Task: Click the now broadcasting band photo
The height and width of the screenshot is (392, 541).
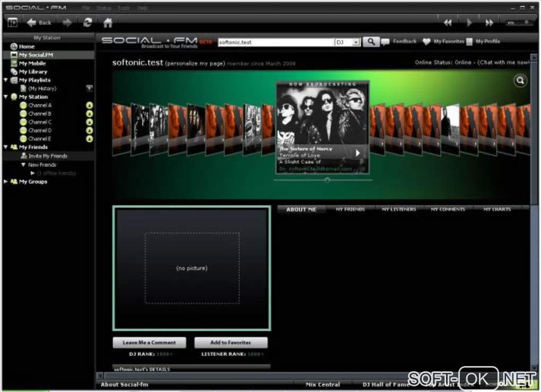Action: coord(322,115)
